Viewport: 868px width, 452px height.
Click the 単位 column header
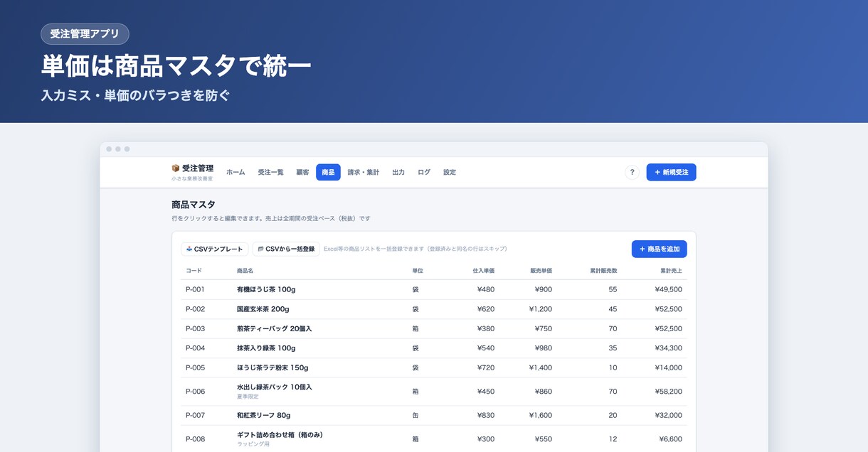[x=418, y=271]
